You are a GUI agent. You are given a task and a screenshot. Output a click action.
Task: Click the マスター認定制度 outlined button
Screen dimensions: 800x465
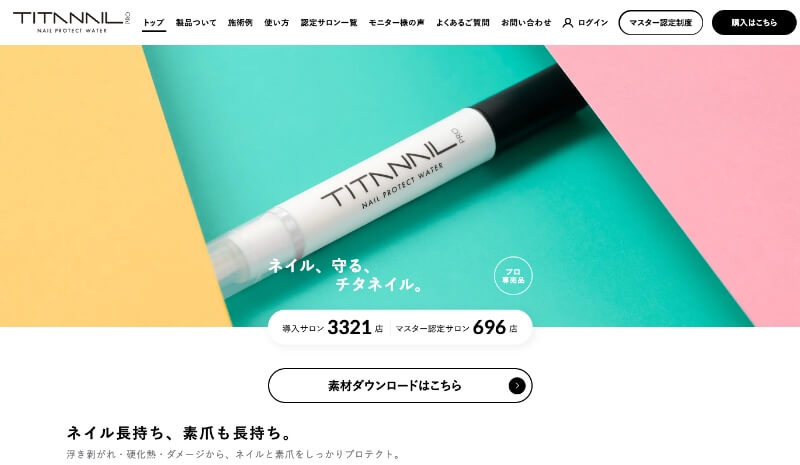tap(661, 22)
